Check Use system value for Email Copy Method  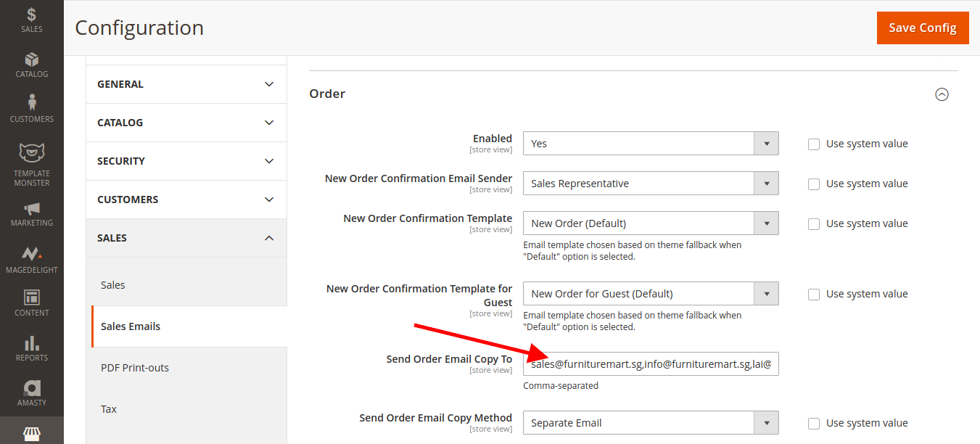point(814,423)
